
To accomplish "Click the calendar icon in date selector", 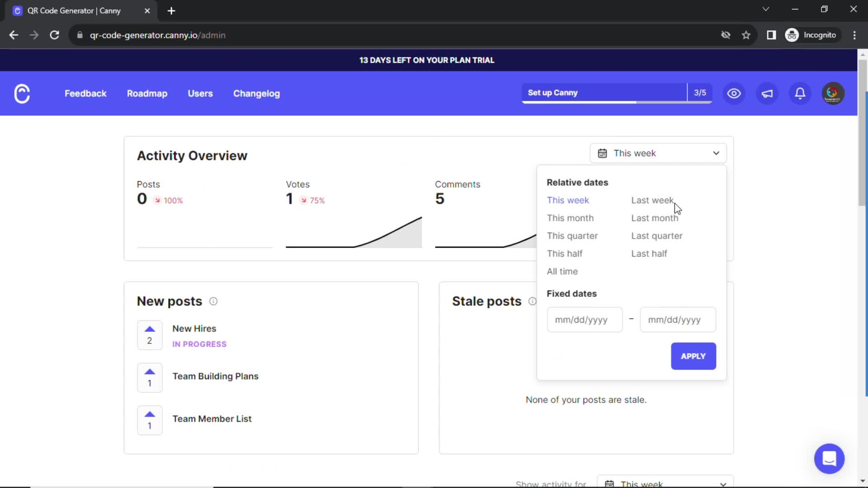I will [602, 153].
